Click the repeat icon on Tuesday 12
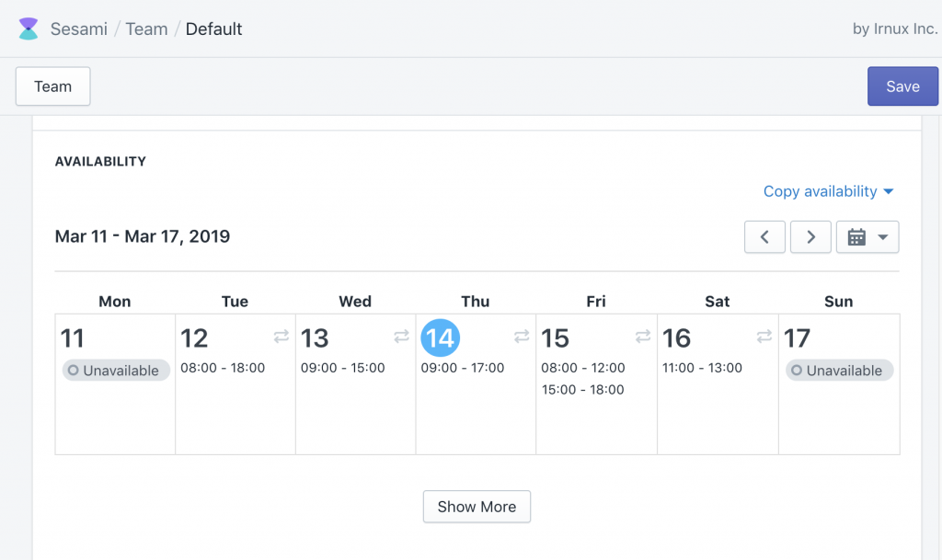Image resolution: width=942 pixels, height=560 pixels. [x=281, y=337]
